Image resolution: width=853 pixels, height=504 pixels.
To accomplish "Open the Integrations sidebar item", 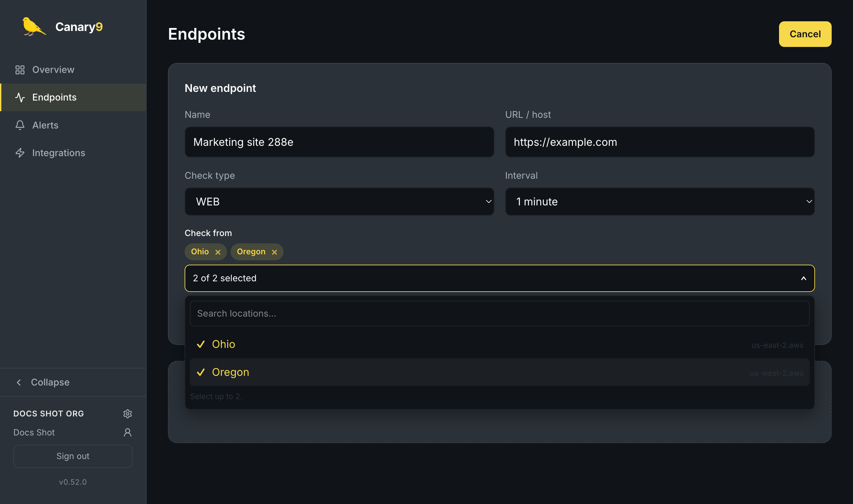I will (x=73, y=153).
